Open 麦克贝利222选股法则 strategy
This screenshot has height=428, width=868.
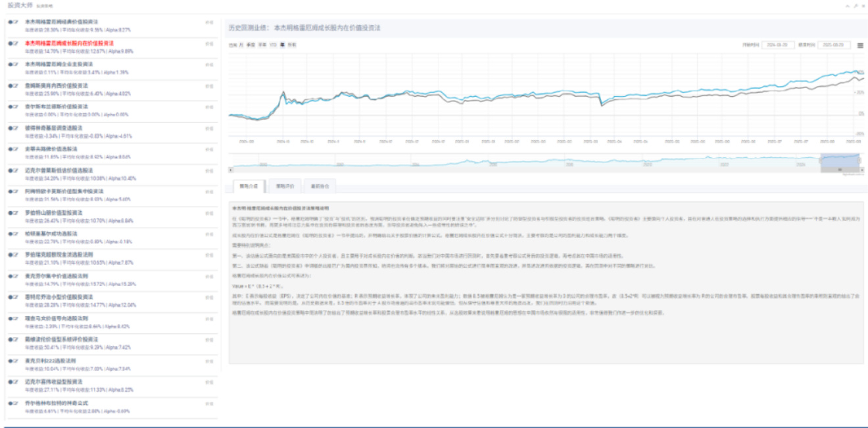pos(50,361)
